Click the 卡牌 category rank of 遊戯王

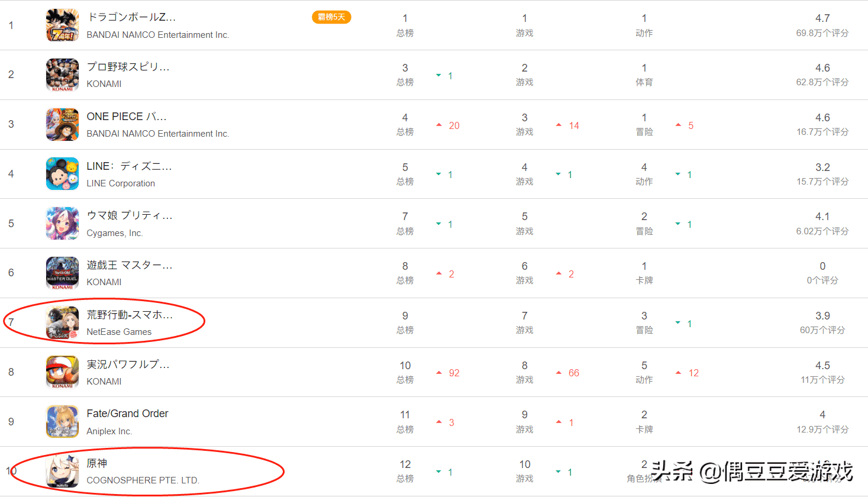click(x=644, y=273)
